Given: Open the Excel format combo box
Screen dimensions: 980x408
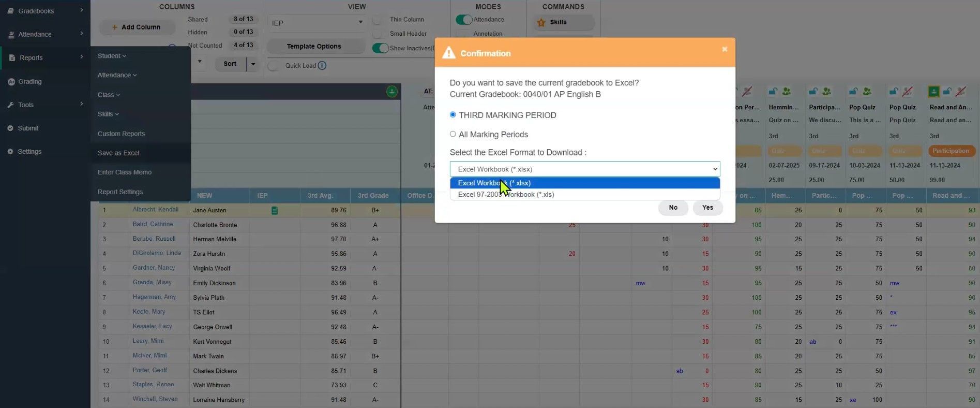Looking at the screenshot, I should click(x=585, y=169).
